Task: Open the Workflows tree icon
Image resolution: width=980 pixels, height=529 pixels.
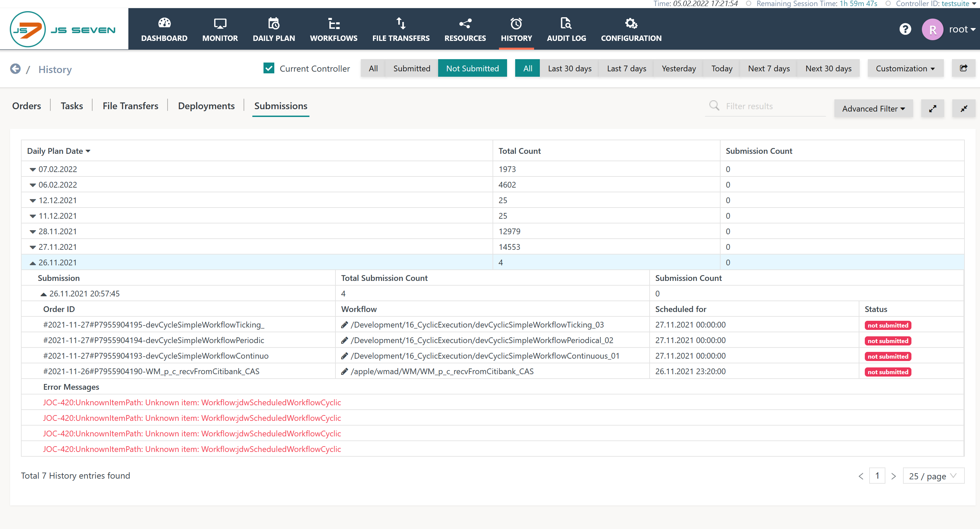Action: pos(334,24)
